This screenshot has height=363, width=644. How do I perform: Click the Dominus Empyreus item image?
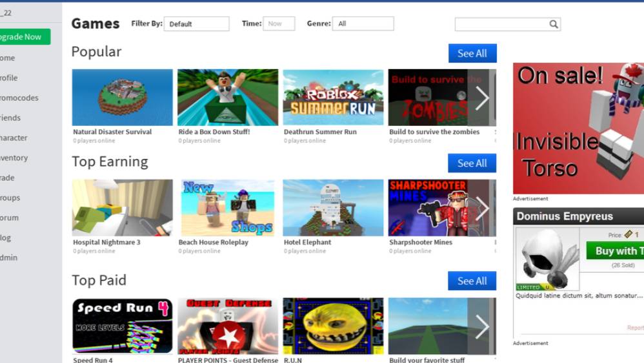coord(547,259)
